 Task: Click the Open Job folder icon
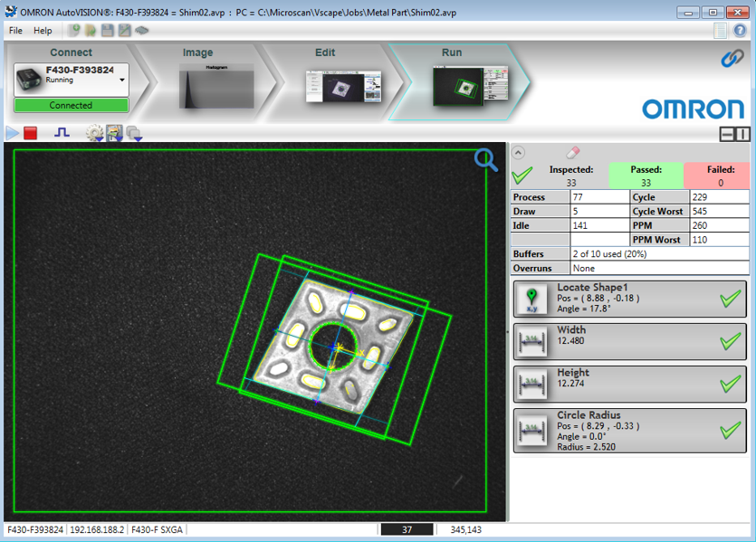(91, 31)
